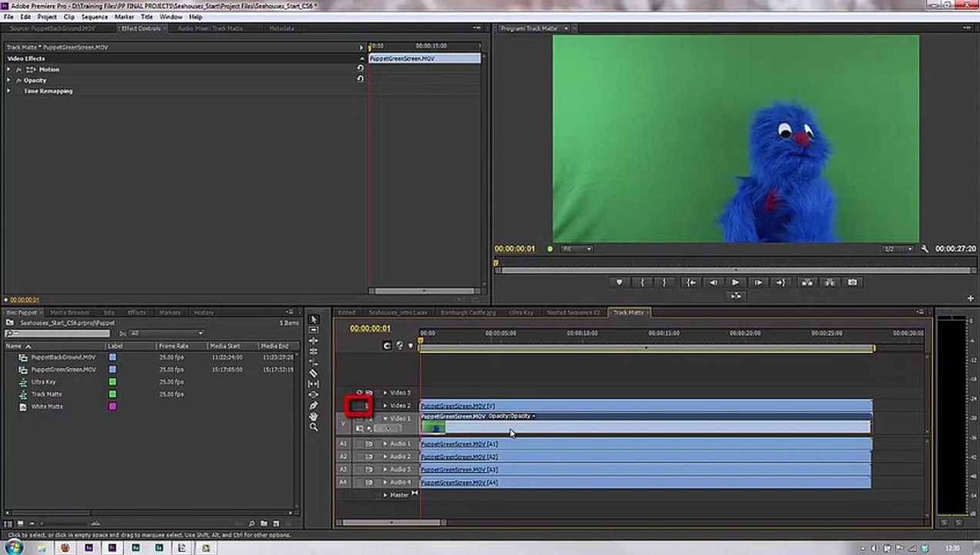This screenshot has width=980, height=555.
Task: Open the Program monitor settings wrench
Action: pyautogui.click(x=925, y=249)
